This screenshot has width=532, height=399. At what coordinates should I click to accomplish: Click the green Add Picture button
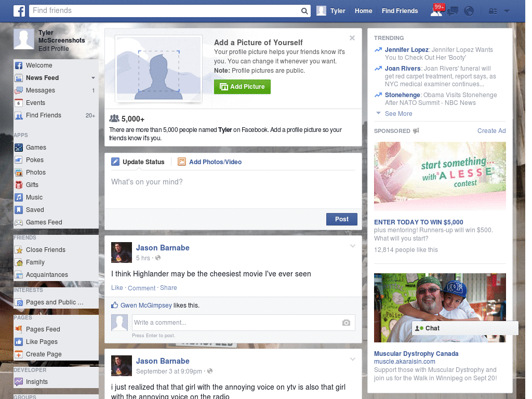coord(242,87)
